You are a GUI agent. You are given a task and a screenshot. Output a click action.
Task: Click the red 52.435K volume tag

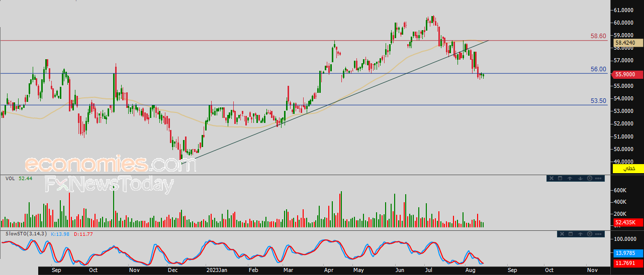[627, 222]
